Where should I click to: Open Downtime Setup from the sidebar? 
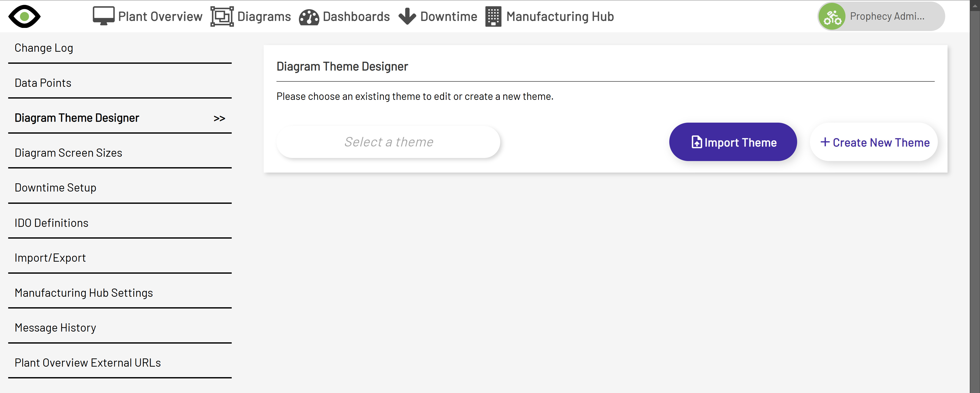point(55,187)
